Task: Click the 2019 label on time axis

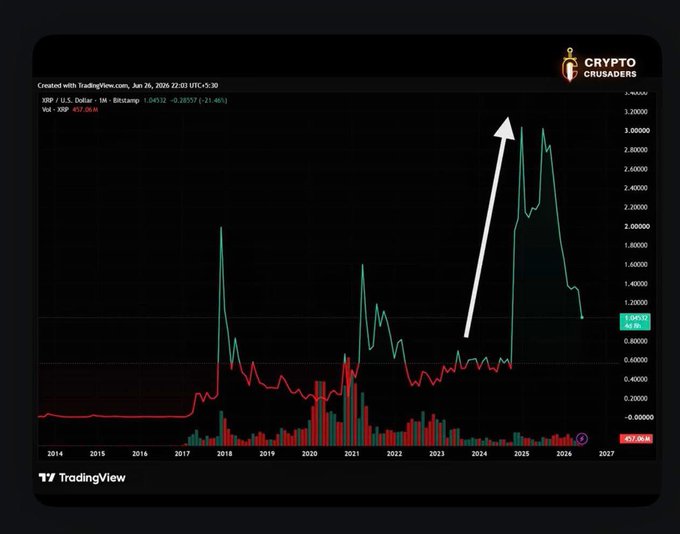Action: point(267,454)
